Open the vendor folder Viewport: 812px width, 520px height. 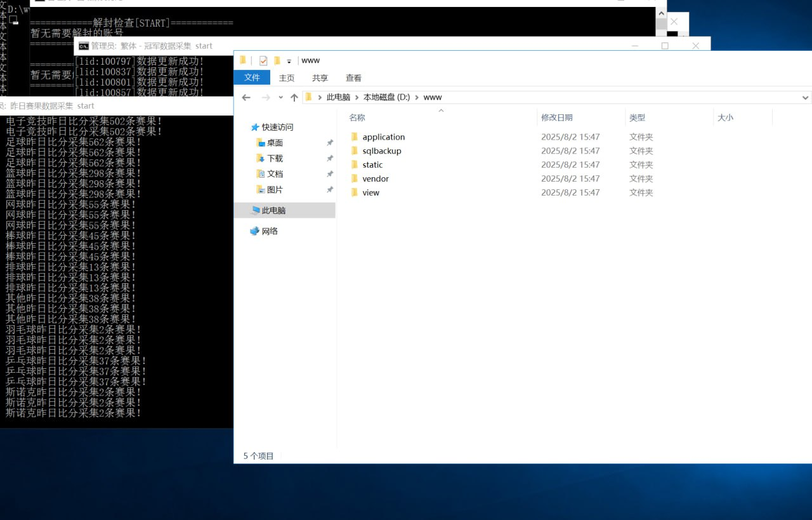click(375, 179)
